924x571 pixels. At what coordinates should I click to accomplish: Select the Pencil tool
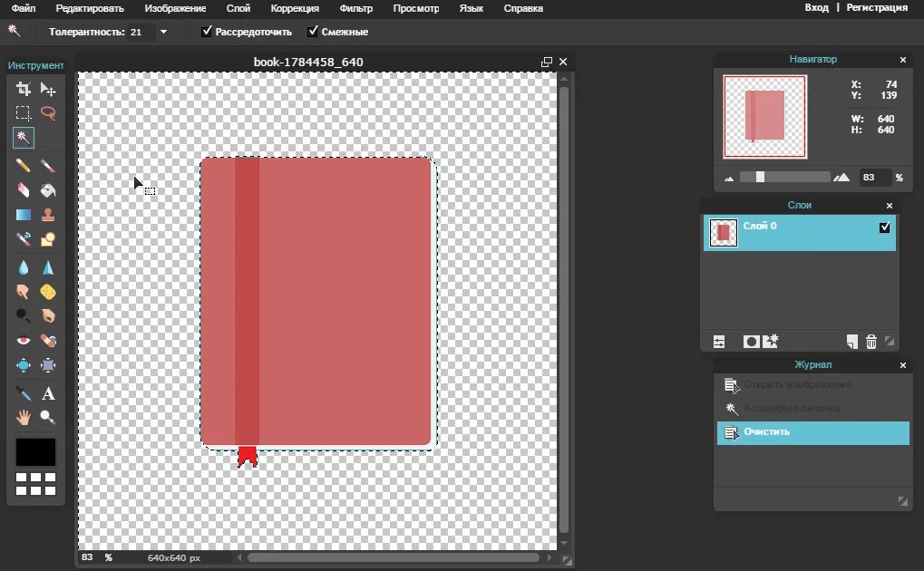pyautogui.click(x=23, y=166)
